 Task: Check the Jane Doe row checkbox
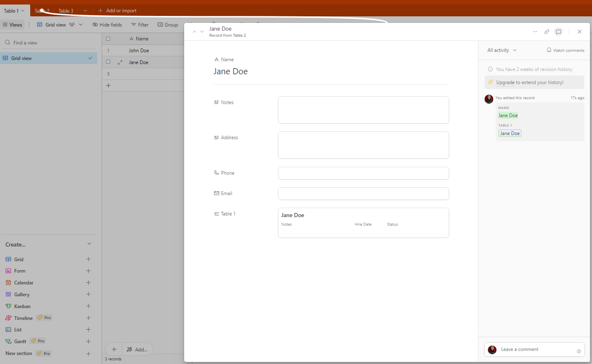pyautogui.click(x=108, y=62)
